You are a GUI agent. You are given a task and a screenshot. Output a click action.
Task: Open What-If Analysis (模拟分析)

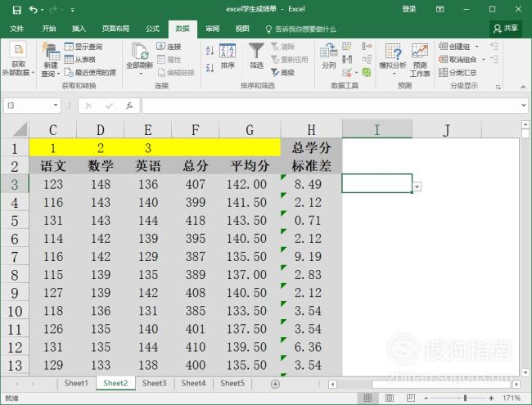(x=393, y=59)
